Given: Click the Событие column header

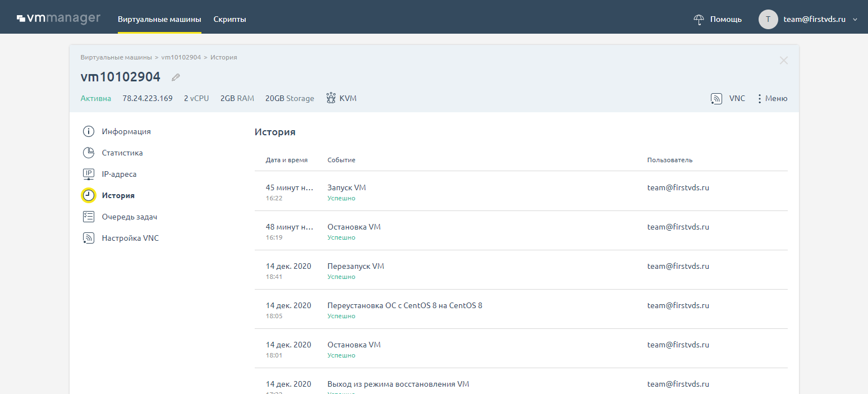Looking at the screenshot, I should (341, 160).
